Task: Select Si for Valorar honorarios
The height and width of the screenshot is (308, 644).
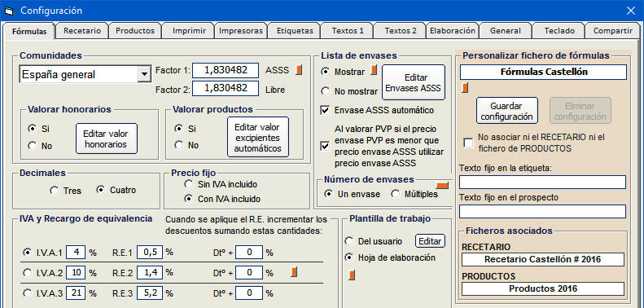Action: tap(32, 129)
